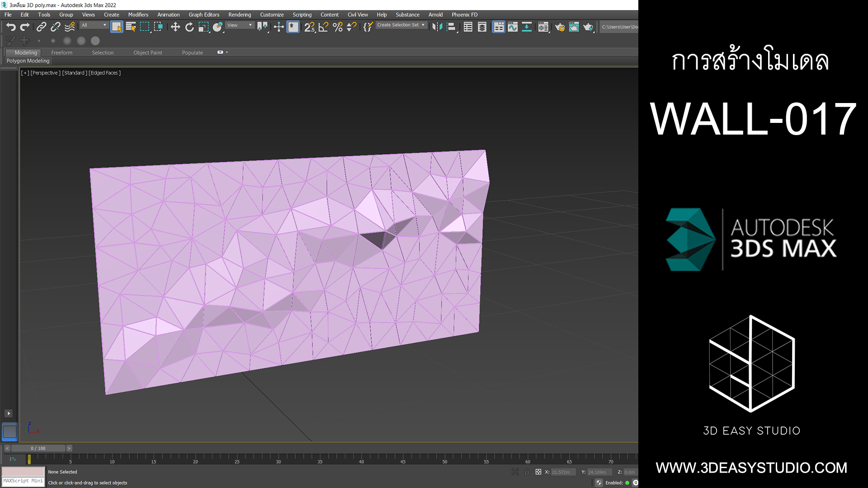868x488 pixels.
Task: Open the Material Editor icon
Action: point(543,27)
